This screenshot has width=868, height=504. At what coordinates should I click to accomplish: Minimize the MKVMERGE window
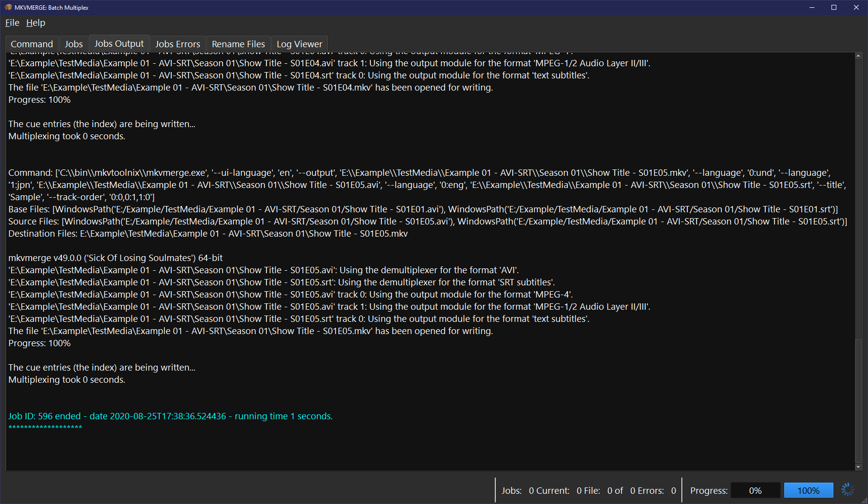tap(811, 7)
